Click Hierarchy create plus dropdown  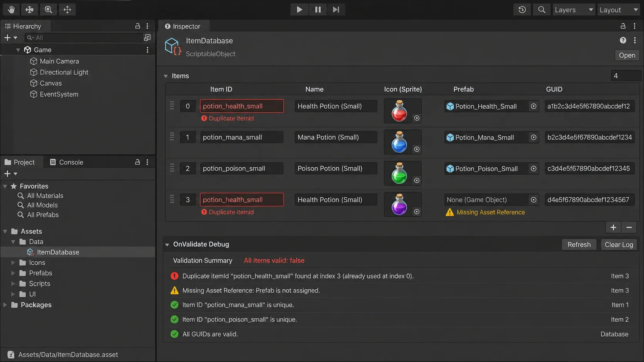pyautogui.click(x=10, y=38)
